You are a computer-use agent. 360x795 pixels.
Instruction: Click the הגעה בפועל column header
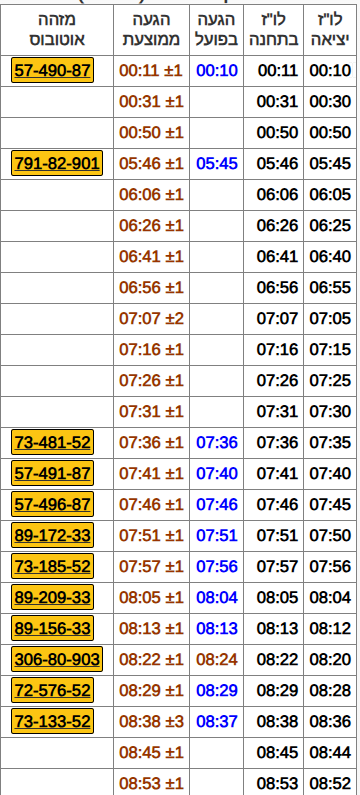(x=217, y=29)
